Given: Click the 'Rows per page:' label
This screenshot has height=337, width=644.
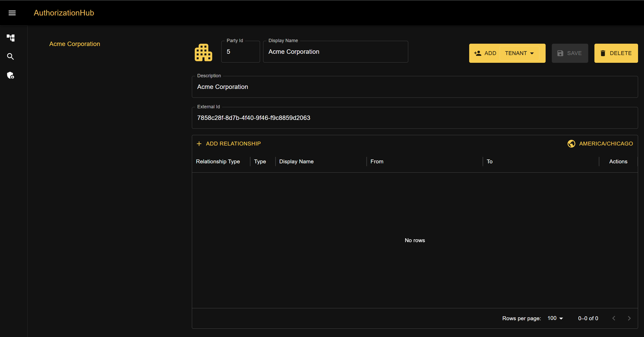Looking at the screenshot, I should point(521,318).
